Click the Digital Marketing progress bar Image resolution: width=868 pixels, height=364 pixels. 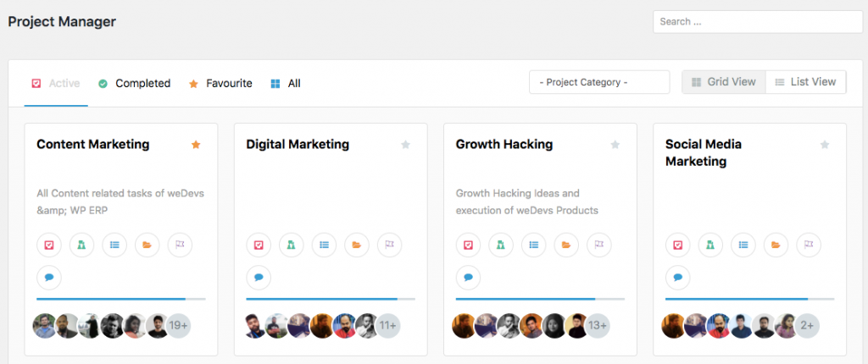coord(331,299)
